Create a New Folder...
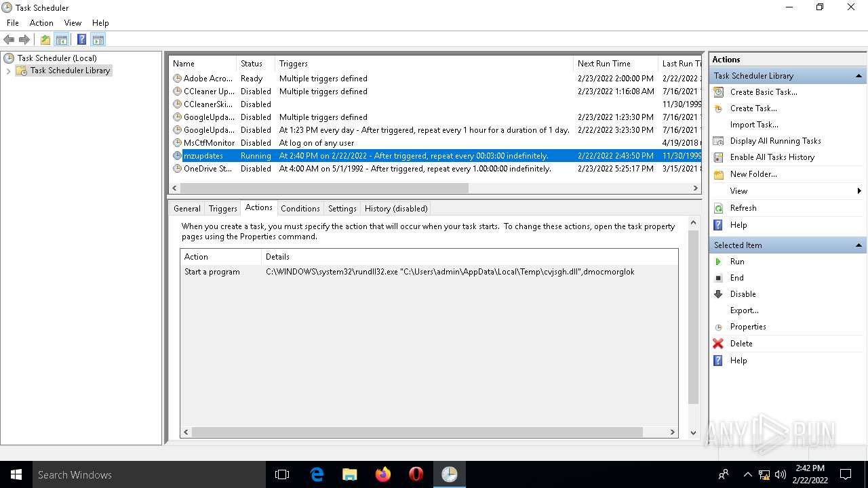868x488 pixels. coord(753,174)
